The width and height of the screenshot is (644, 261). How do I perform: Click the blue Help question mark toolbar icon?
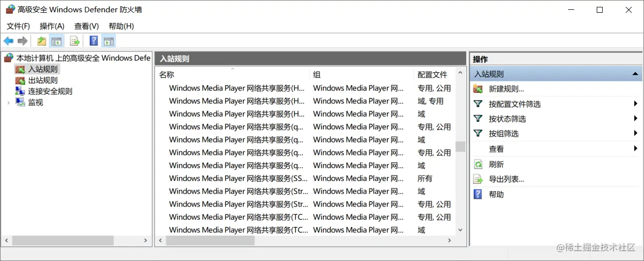point(94,41)
